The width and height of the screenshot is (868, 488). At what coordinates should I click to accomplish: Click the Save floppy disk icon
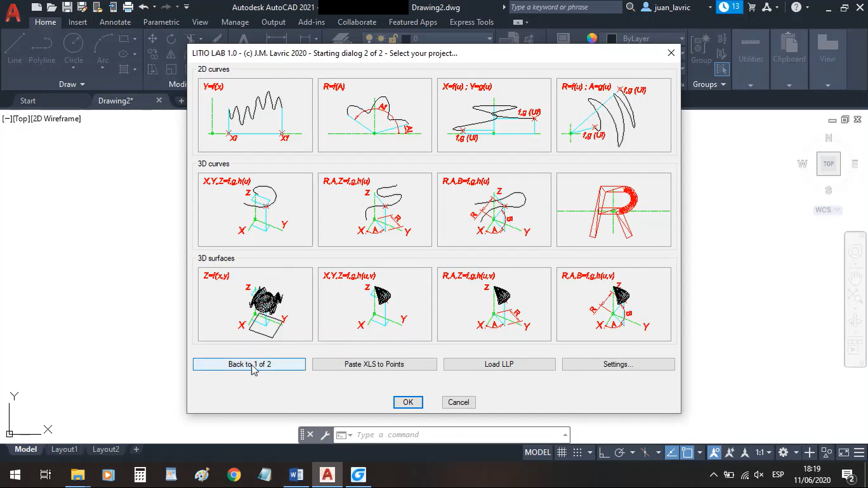point(67,7)
